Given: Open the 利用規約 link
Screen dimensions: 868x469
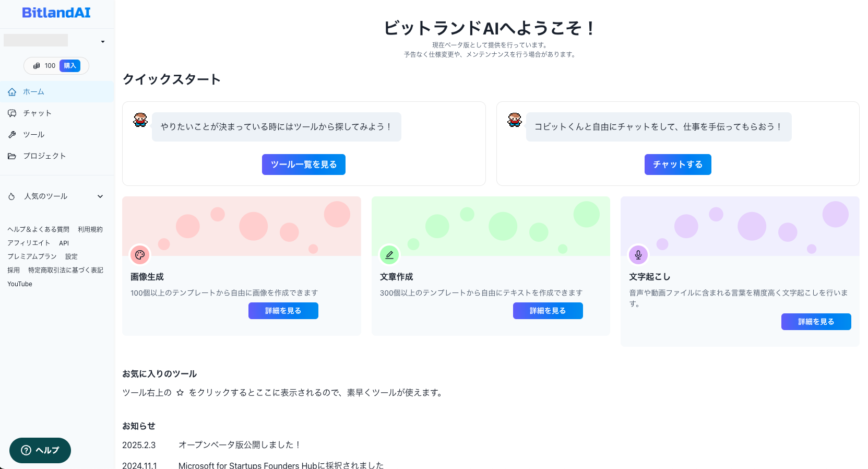Looking at the screenshot, I should pyautogui.click(x=90, y=229).
